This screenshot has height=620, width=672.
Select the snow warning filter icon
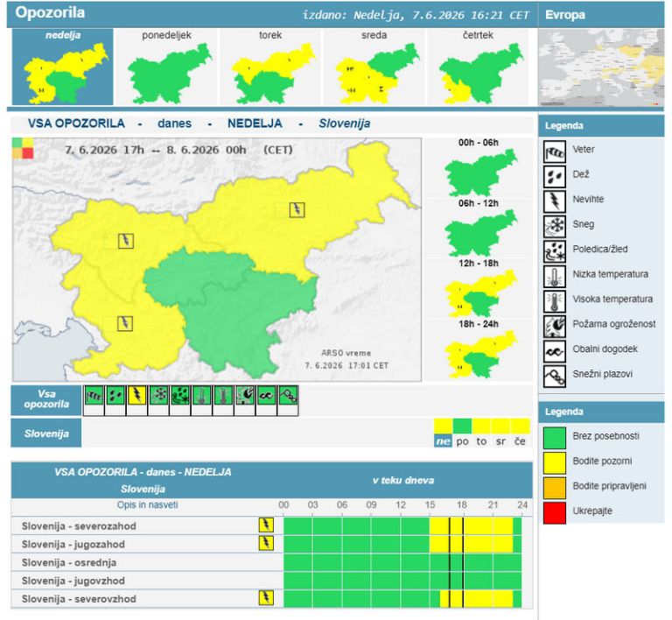(158, 395)
